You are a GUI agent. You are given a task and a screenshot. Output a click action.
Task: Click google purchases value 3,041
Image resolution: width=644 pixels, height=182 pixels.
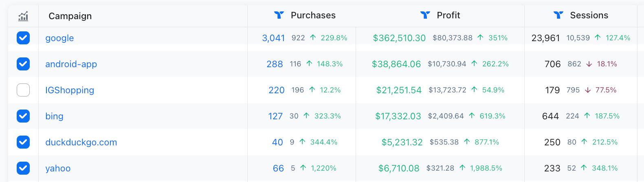point(273,38)
